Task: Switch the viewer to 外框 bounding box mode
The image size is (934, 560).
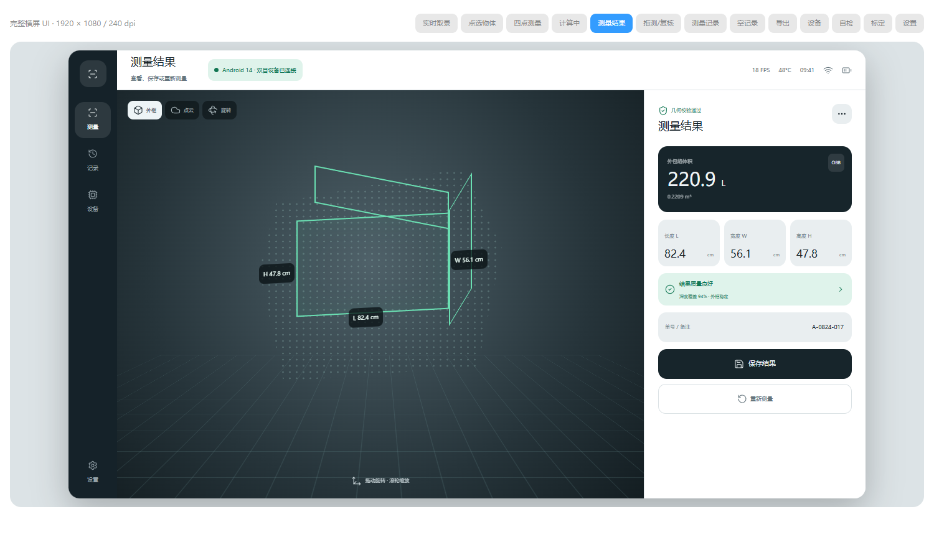Action: [x=145, y=110]
